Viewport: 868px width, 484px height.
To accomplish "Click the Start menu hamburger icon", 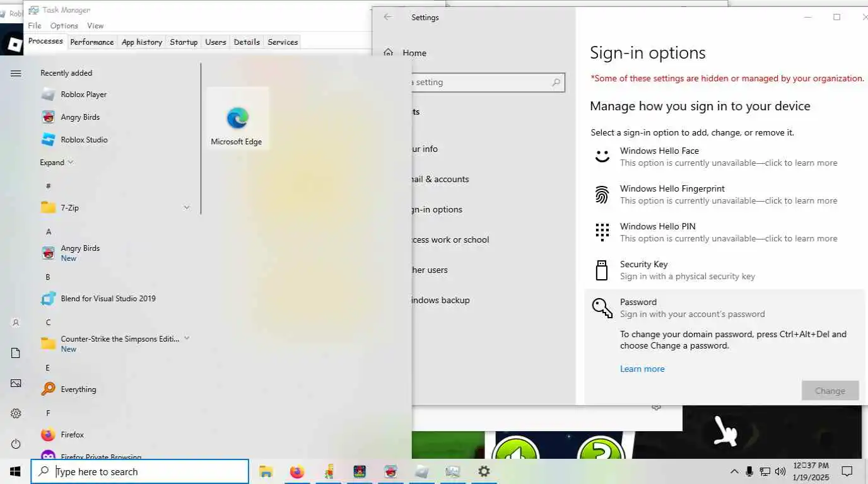I will (16, 73).
